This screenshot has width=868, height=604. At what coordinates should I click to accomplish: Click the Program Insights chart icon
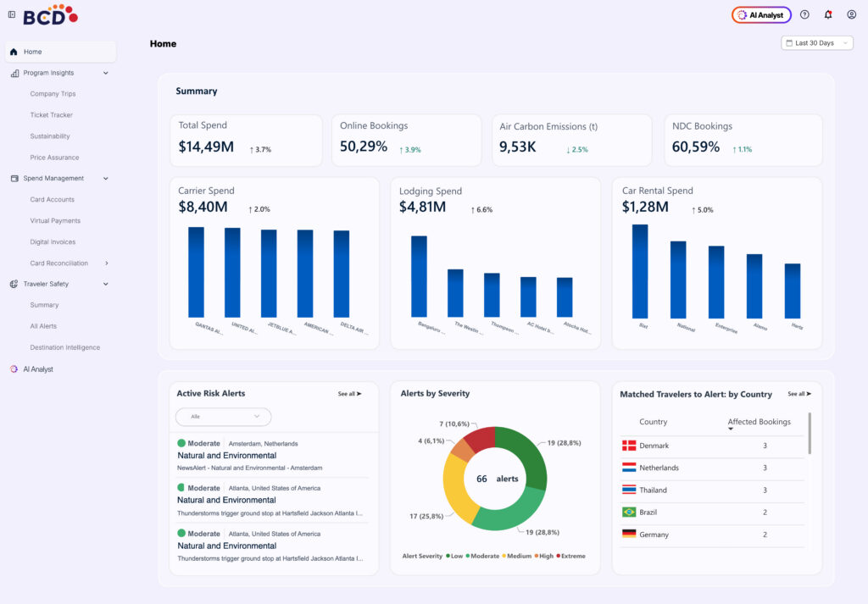click(15, 73)
